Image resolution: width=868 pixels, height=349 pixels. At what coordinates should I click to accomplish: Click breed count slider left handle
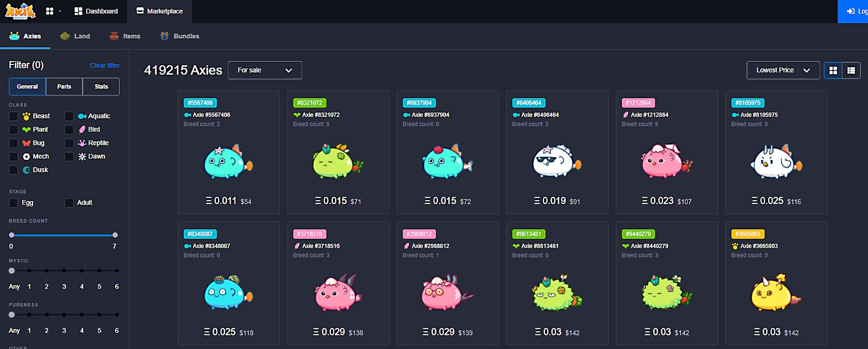11,235
